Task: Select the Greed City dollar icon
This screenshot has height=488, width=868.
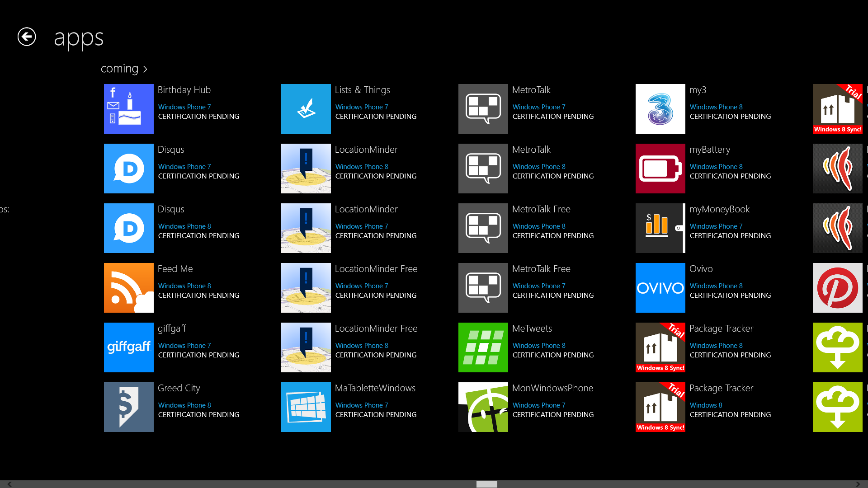Action: (129, 407)
